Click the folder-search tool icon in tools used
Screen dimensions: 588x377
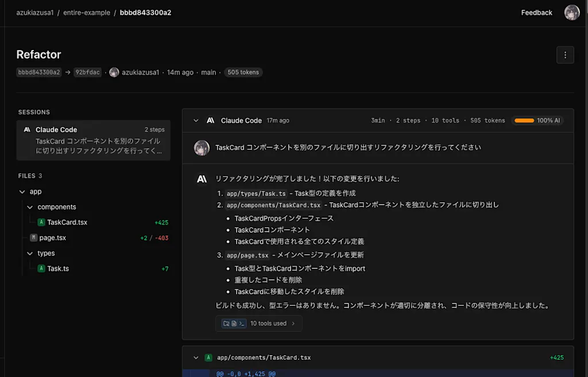pos(226,324)
